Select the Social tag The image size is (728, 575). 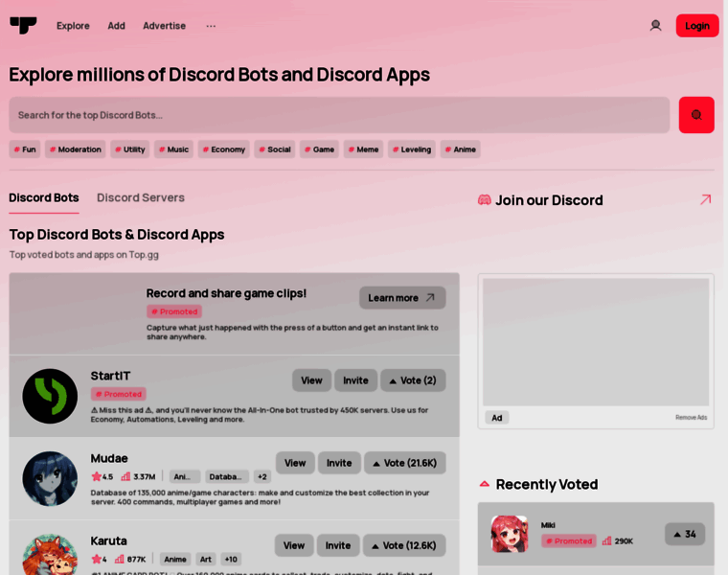275,149
